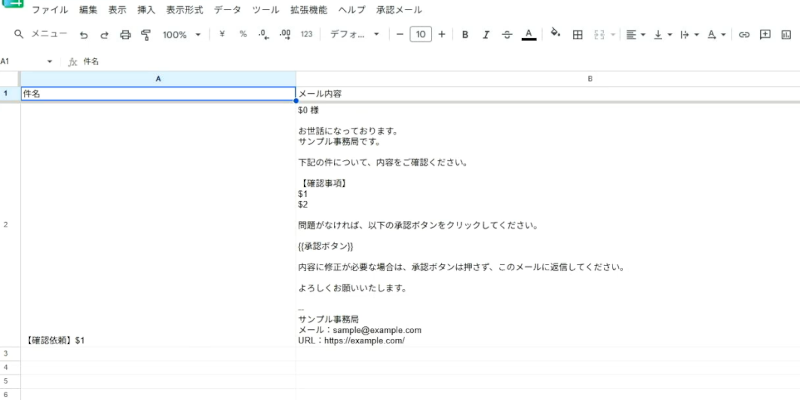Viewport: 800px width, 400px height.
Task: Click the A1 name box field
Action: pyautogui.click(x=27, y=61)
